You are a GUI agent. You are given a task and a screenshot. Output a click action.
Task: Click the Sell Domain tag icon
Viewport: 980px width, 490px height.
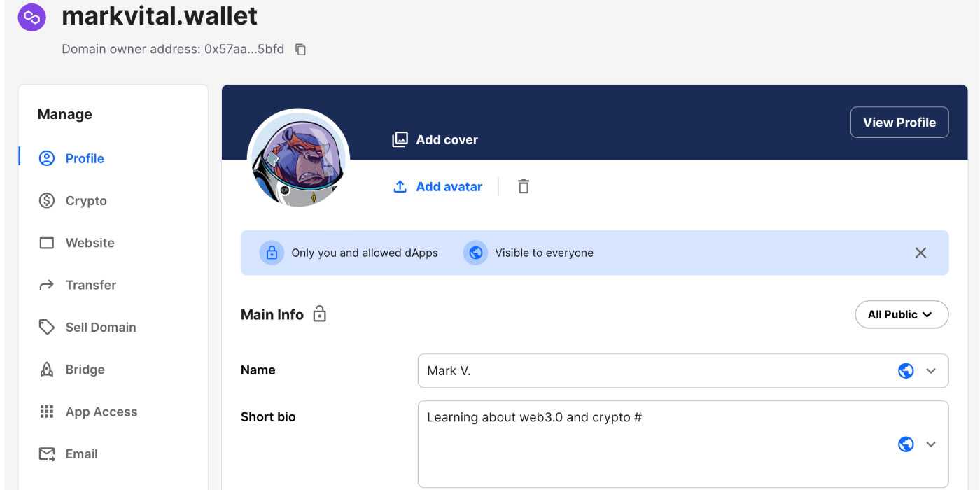click(46, 327)
